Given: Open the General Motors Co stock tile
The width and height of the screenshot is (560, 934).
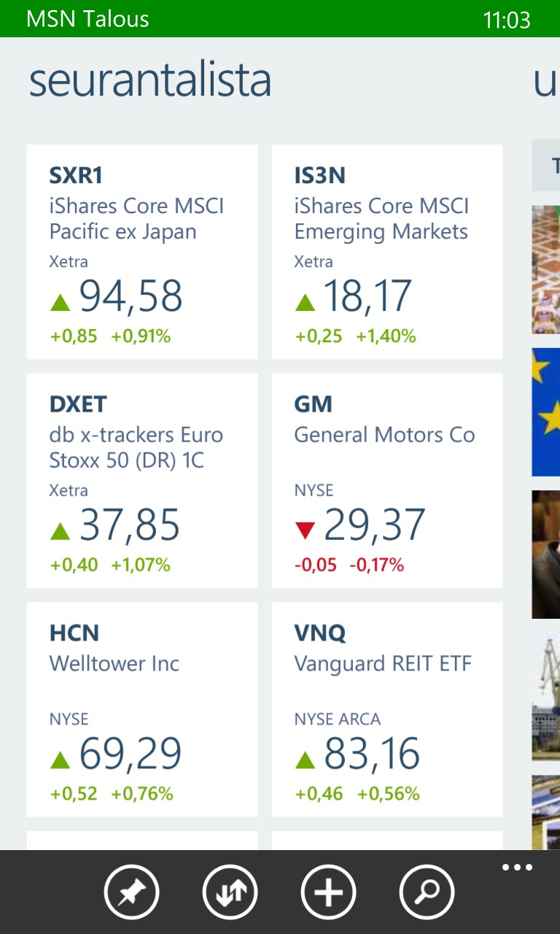Looking at the screenshot, I should [x=387, y=480].
